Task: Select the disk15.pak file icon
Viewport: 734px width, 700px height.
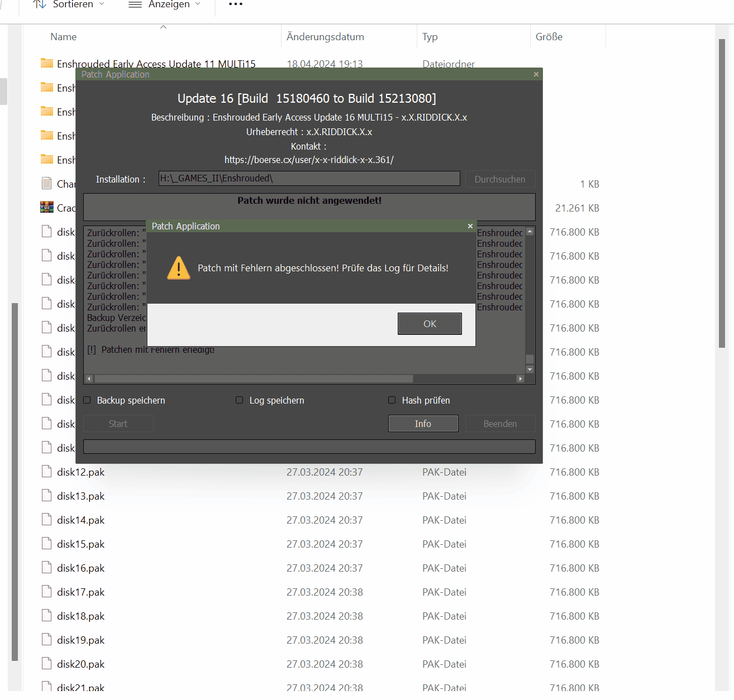Action: pos(47,544)
